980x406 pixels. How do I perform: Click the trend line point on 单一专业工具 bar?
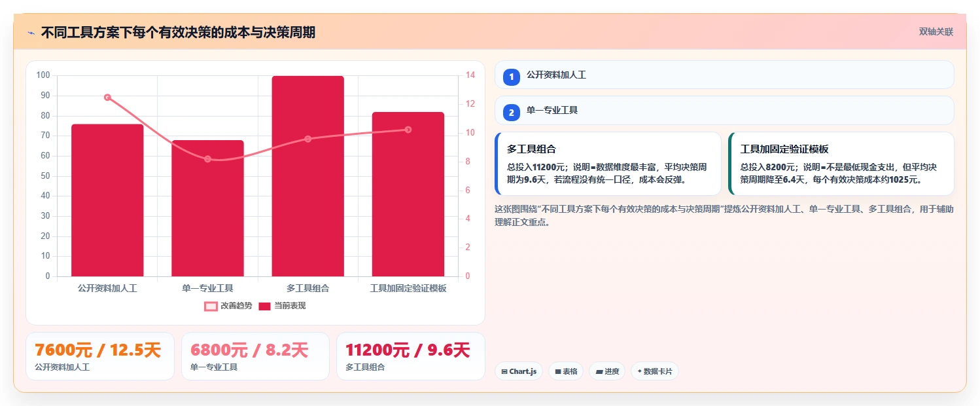pos(207,159)
